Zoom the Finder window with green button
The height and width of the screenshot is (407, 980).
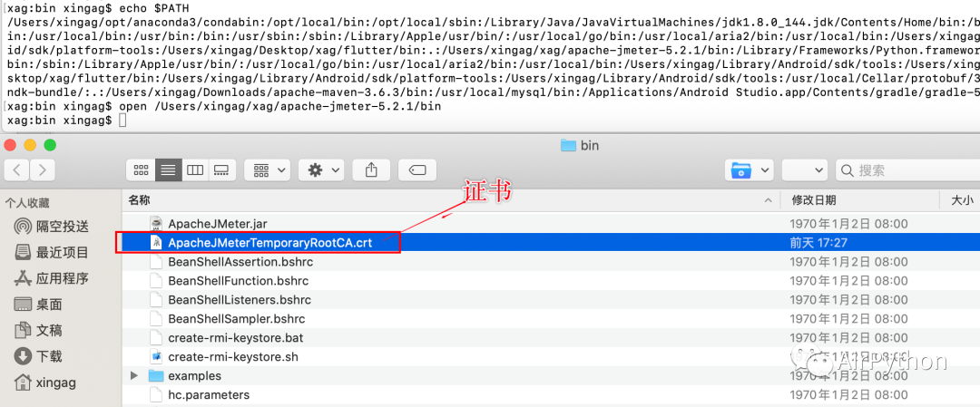point(49,145)
